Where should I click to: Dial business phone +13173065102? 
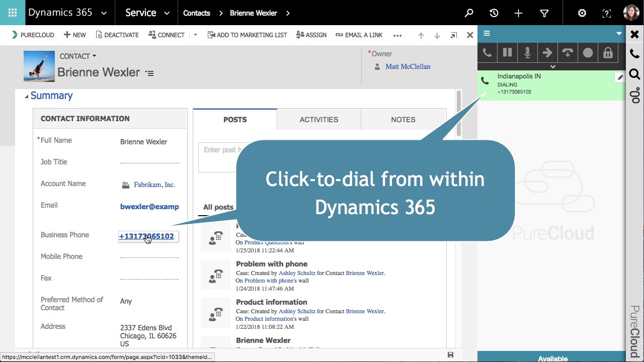coord(146,236)
